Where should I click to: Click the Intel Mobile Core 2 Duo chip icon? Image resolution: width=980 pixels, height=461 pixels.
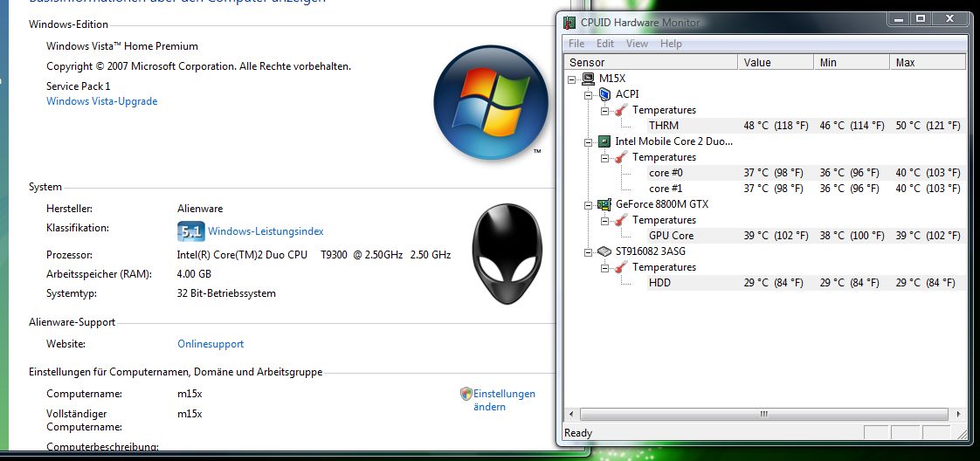tap(604, 141)
